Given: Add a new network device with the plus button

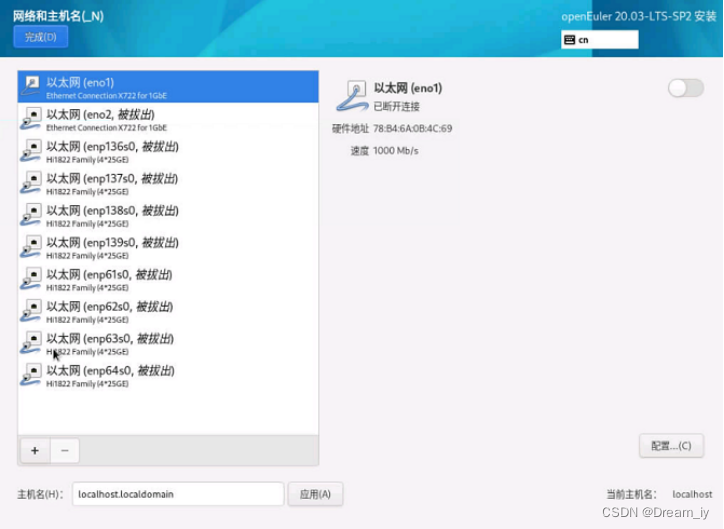Looking at the screenshot, I should click(x=35, y=451).
